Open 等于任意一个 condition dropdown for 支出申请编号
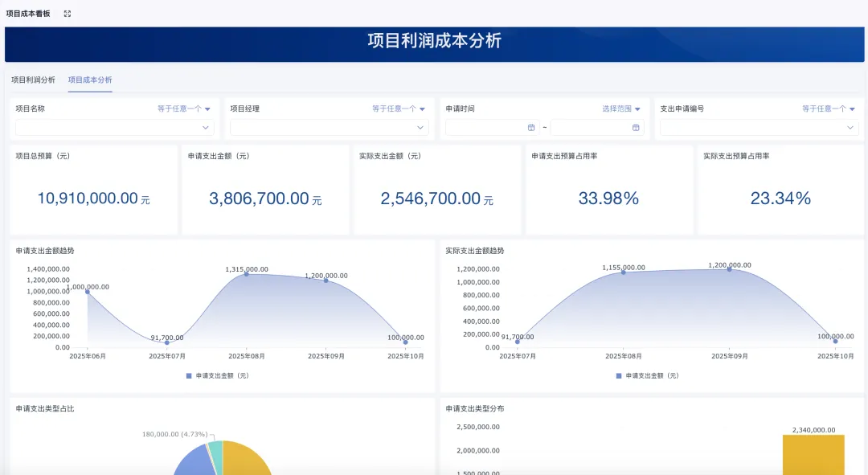The width and height of the screenshot is (868, 475). click(829, 109)
